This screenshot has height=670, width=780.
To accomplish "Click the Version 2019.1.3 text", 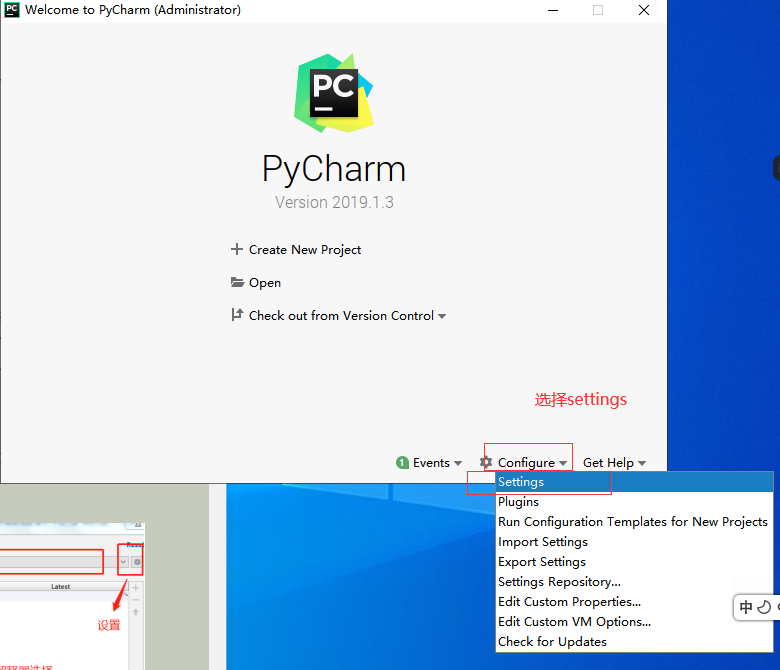I will [x=334, y=202].
